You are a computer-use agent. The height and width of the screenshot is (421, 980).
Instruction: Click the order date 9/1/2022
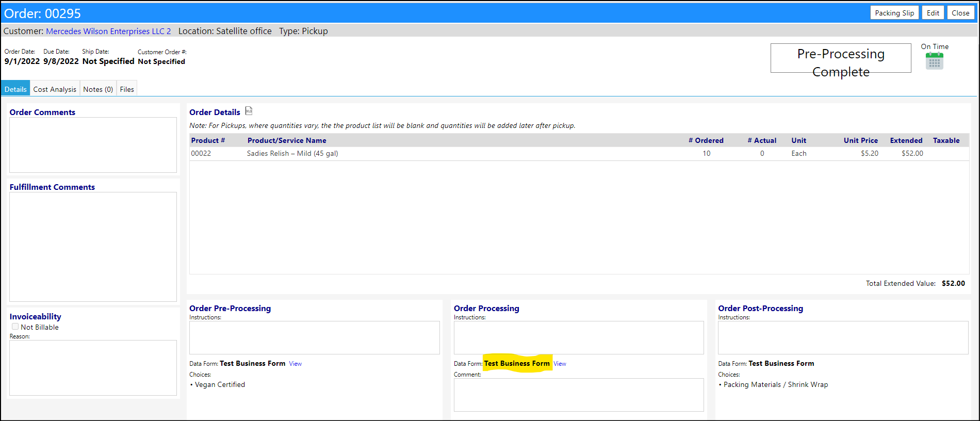coord(22,61)
